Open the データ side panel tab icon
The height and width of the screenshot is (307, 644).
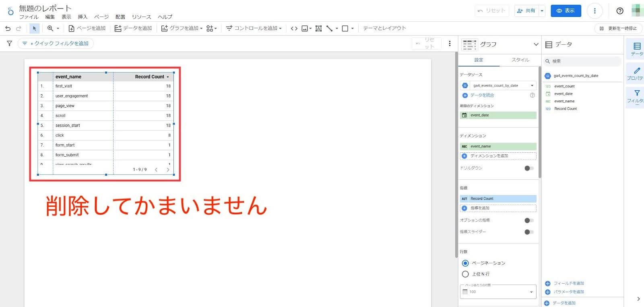(x=637, y=48)
